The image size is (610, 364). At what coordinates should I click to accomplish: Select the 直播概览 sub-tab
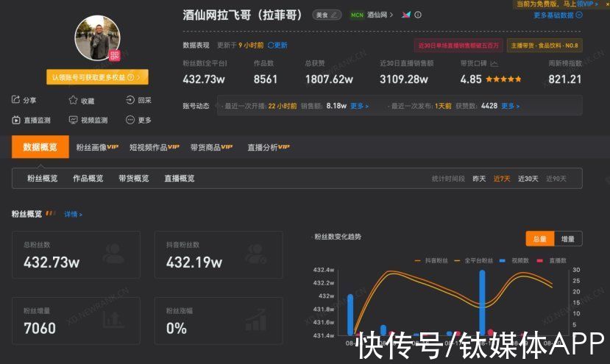[x=180, y=179]
